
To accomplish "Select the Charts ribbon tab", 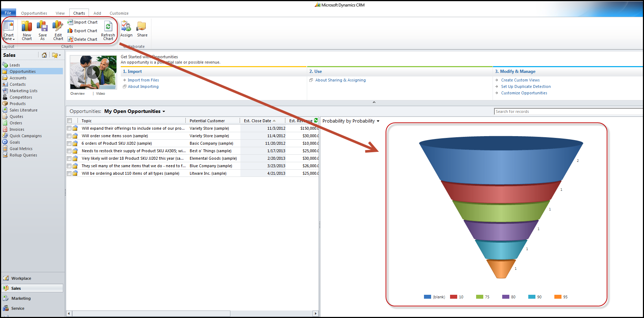I will (79, 13).
